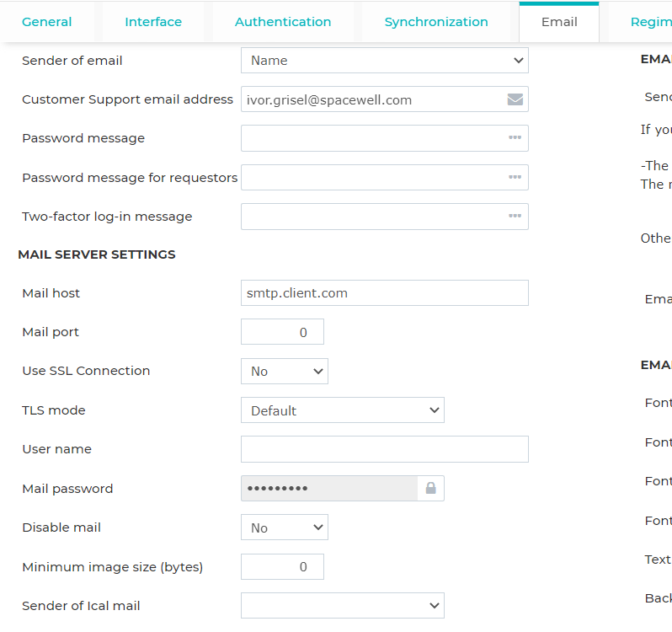Select the Email tab
This screenshot has height=632, width=672.
(559, 22)
